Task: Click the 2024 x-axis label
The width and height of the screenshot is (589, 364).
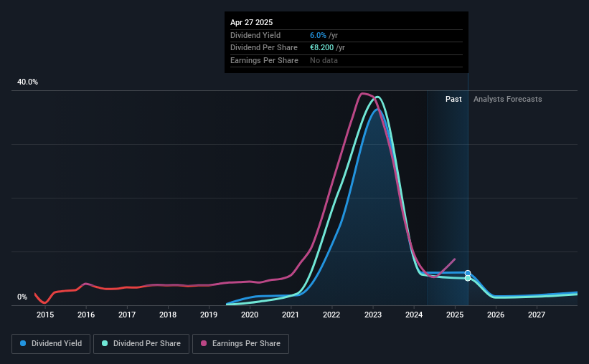Action: 414,315
